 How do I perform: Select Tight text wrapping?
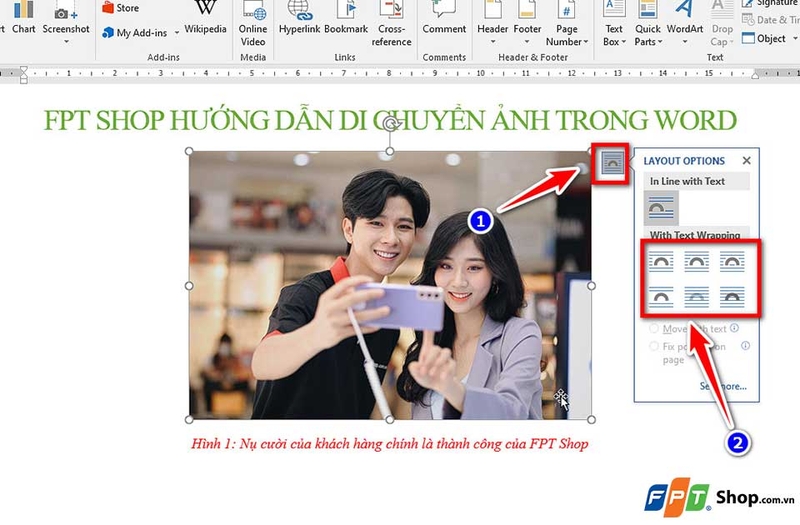[696, 262]
